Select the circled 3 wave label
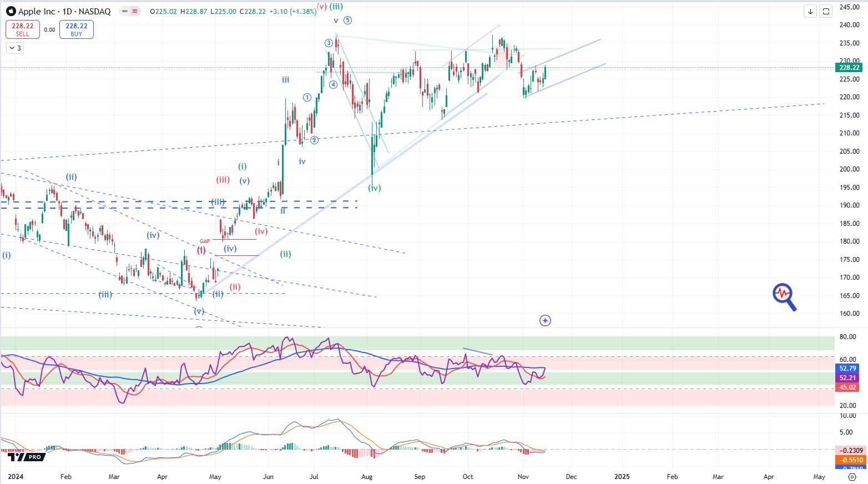The width and height of the screenshot is (868, 484). point(329,43)
